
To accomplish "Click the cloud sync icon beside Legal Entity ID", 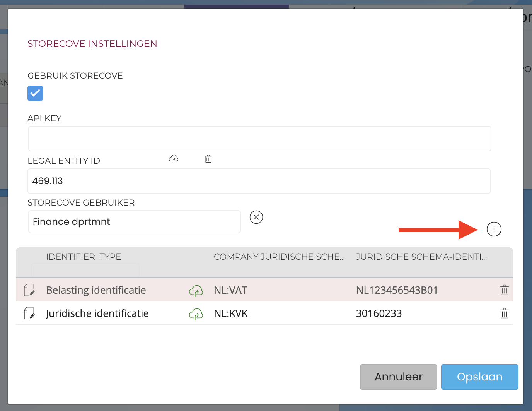I will pyautogui.click(x=174, y=159).
